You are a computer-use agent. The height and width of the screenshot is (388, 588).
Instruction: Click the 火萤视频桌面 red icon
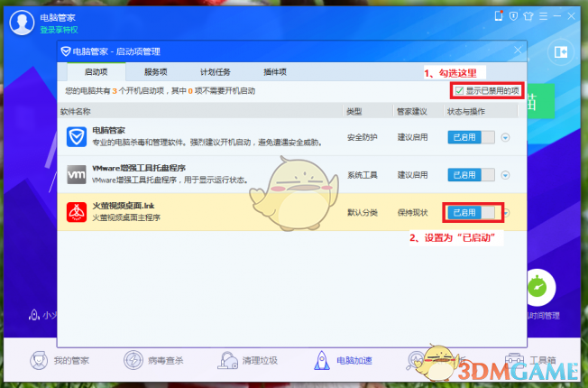(x=77, y=212)
